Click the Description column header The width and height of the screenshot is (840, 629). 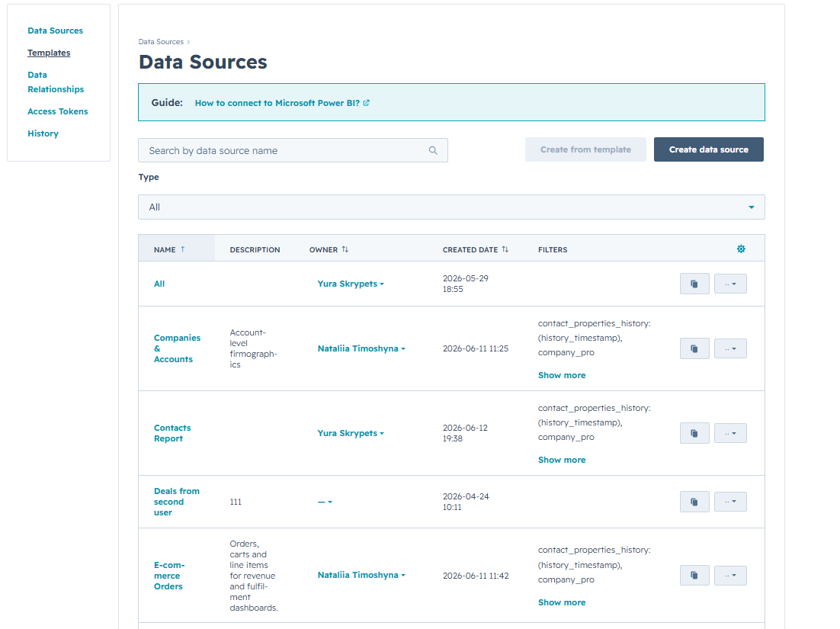pyautogui.click(x=255, y=249)
